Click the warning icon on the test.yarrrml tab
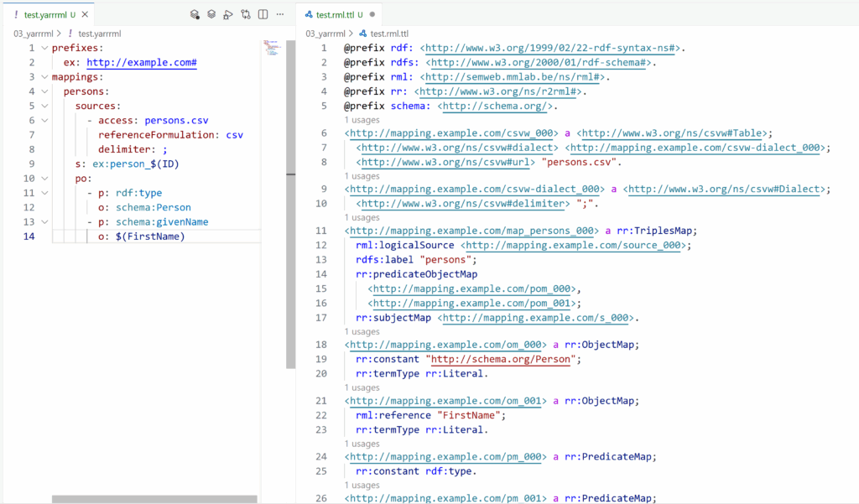Viewport: 859px width, 504px height. [17, 14]
